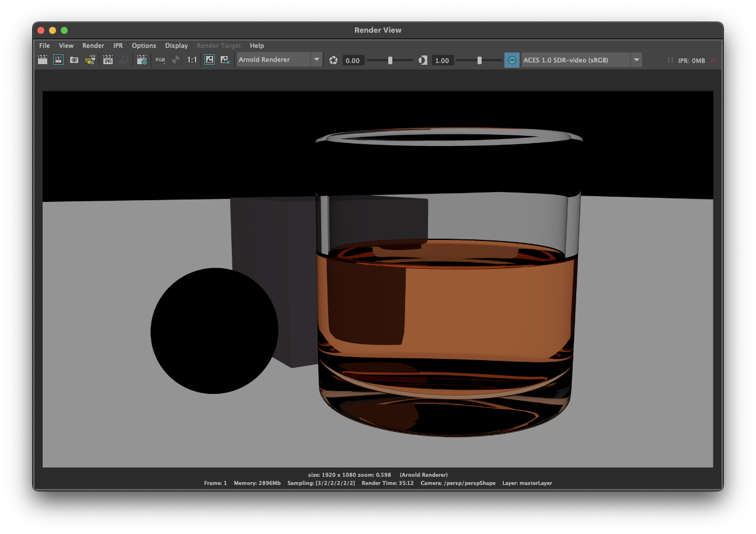Click the IPR menu

[x=118, y=46]
